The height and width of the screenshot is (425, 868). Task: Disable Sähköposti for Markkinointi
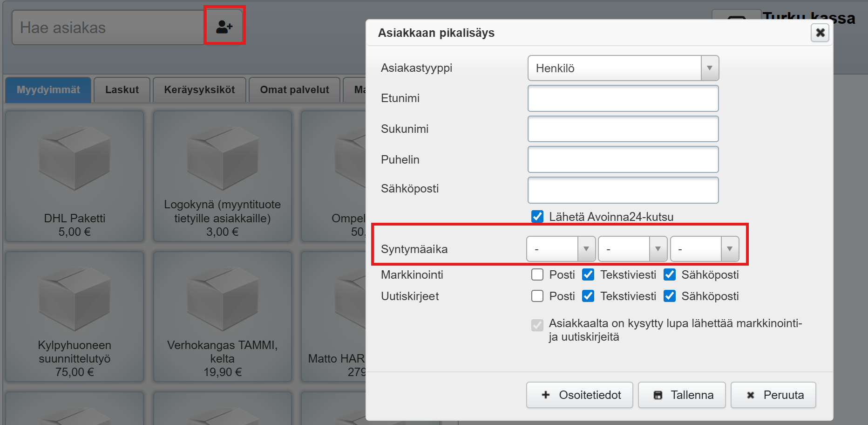pos(670,274)
